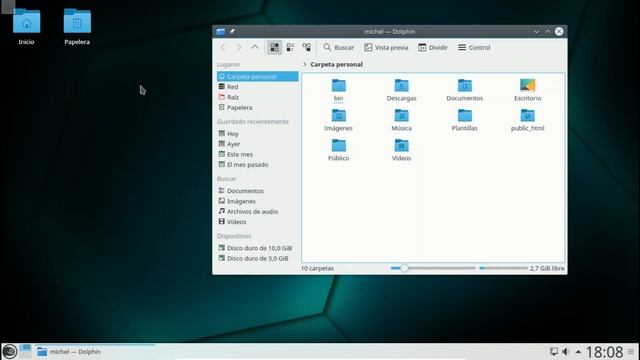Screen dimensions: 640x360
Task: Click the free disk space bar
Action: pyautogui.click(x=504, y=268)
